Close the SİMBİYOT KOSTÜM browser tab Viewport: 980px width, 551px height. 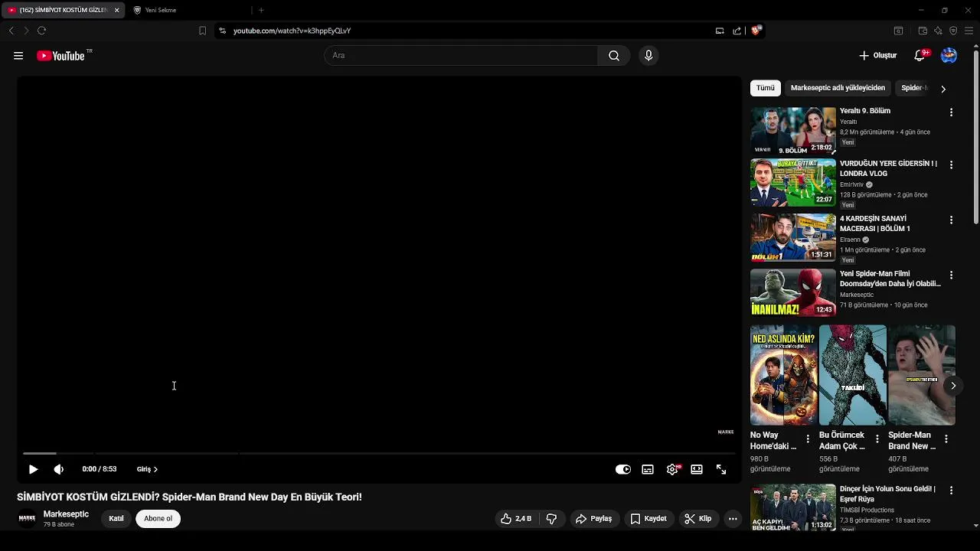point(116,10)
